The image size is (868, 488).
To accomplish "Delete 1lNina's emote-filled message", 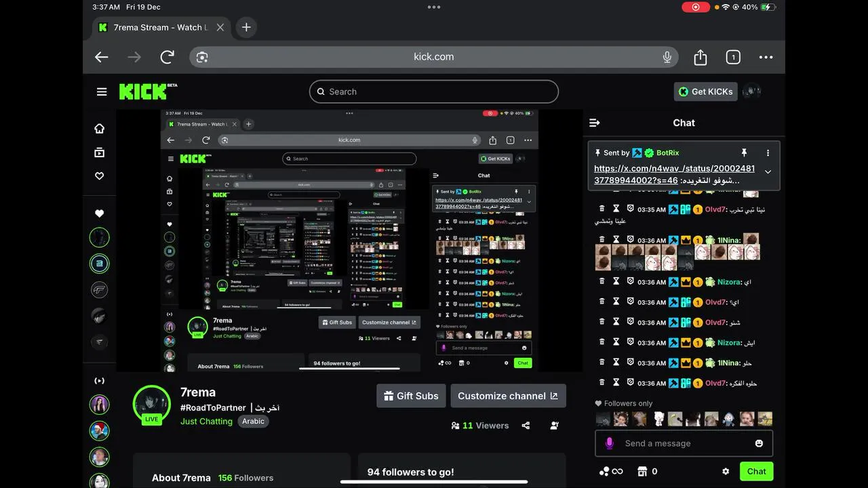I will coord(601,240).
